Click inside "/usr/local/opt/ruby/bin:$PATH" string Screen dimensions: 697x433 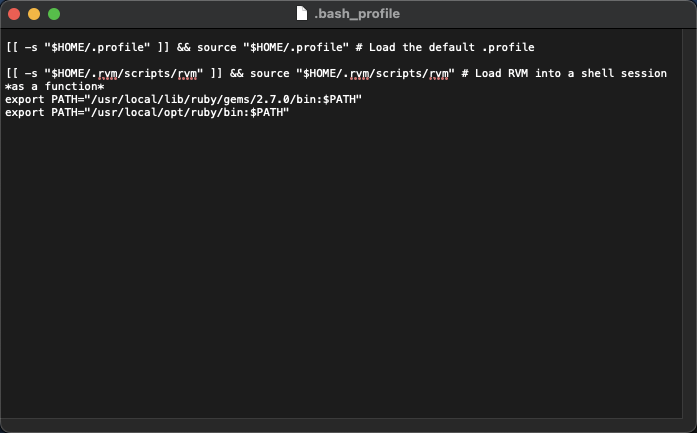[190, 112]
